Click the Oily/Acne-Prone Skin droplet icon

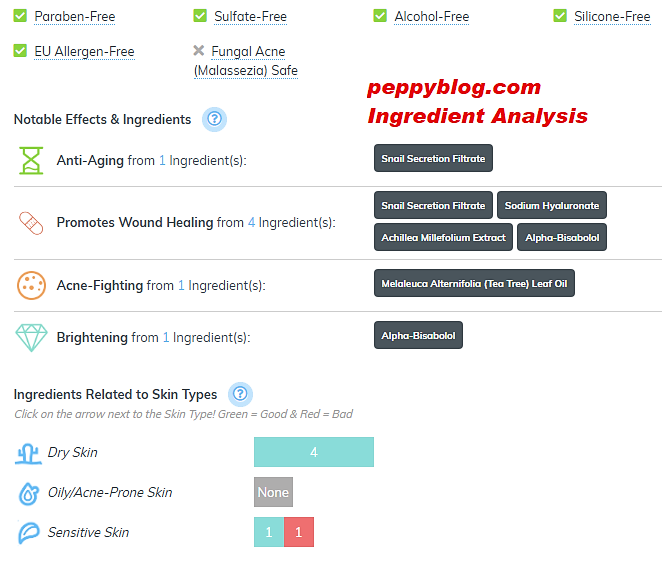pyautogui.click(x=27, y=493)
